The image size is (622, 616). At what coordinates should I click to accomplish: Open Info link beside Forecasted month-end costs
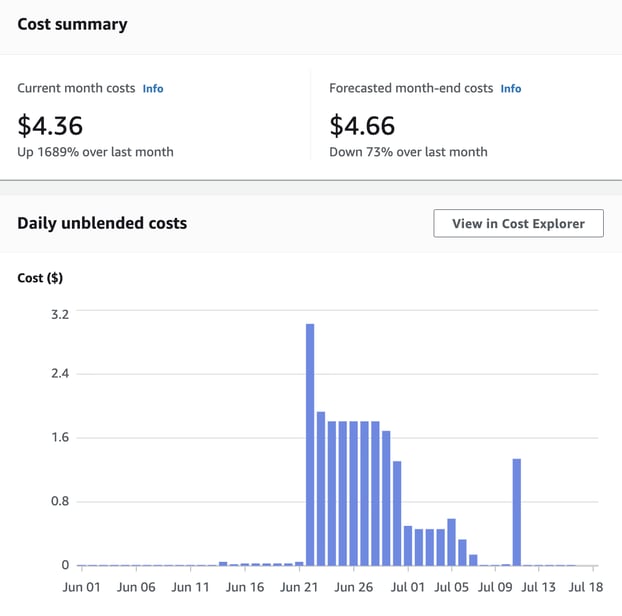(511, 88)
